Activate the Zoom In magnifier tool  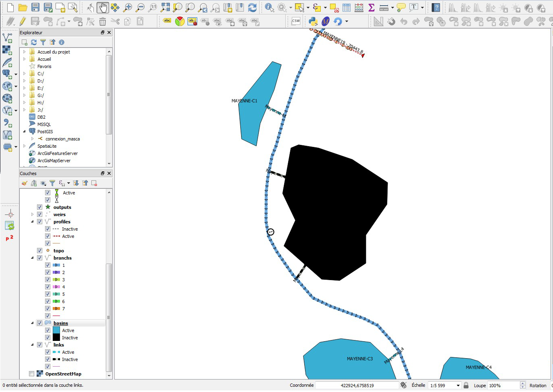[128, 7]
